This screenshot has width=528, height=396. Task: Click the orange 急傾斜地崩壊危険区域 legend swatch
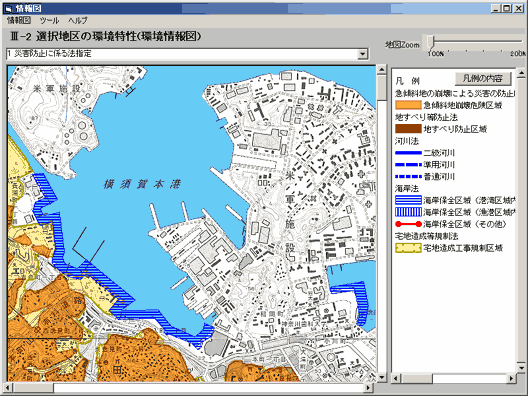(x=408, y=105)
